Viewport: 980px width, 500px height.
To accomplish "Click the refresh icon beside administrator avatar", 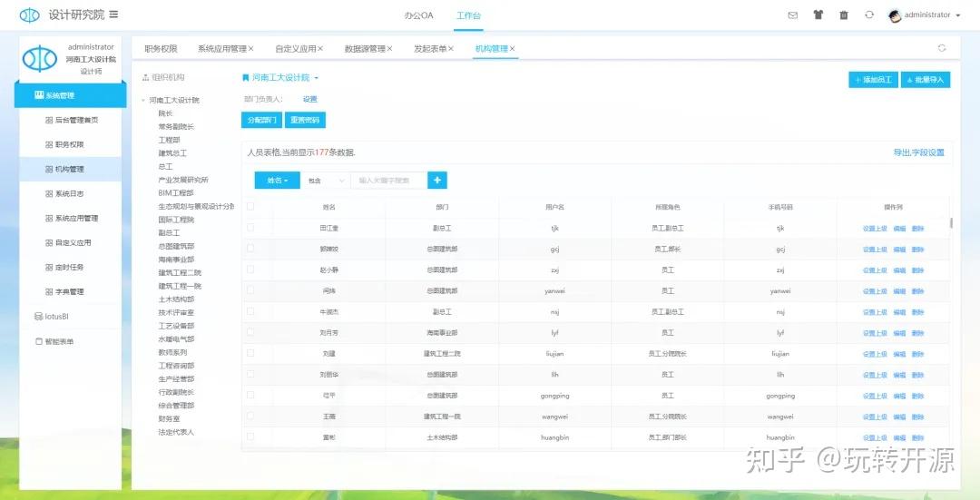I will (869, 15).
